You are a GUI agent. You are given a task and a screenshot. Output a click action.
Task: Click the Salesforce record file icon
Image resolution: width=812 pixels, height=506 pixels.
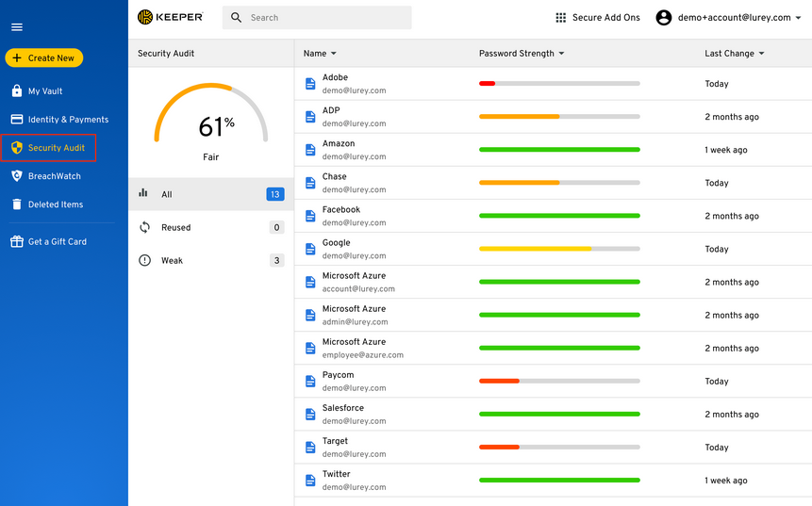(x=310, y=415)
